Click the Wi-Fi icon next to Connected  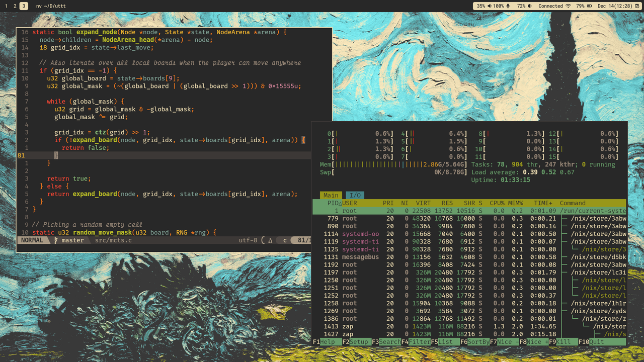569,6
